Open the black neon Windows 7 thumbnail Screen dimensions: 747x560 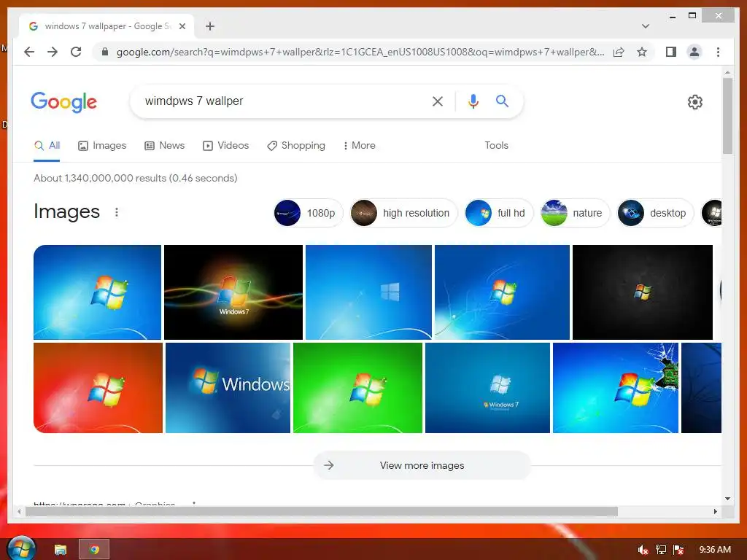(233, 292)
